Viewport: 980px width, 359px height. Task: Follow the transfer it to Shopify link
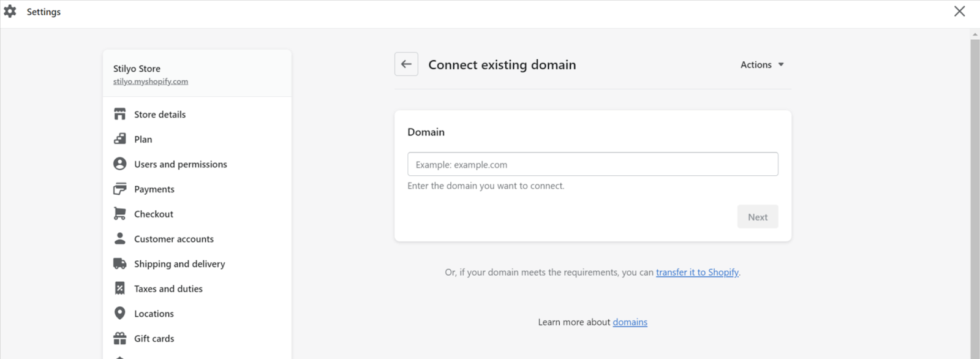point(697,272)
